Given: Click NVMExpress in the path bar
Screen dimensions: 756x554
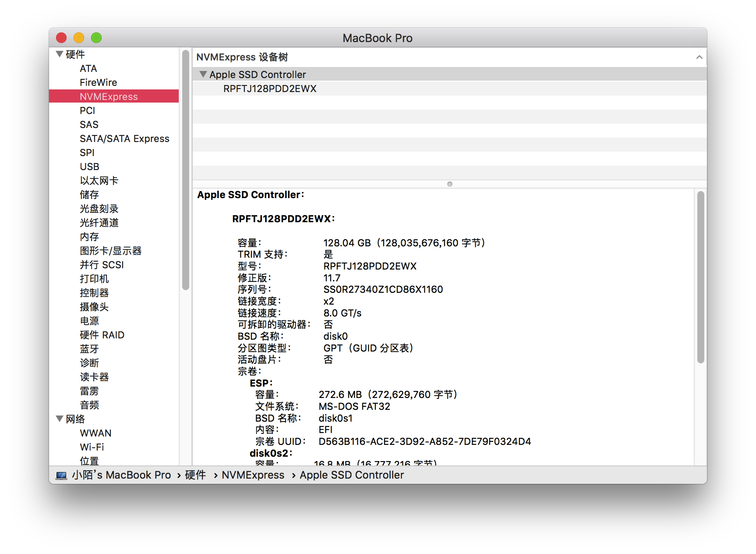Looking at the screenshot, I should tap(253, 475).
